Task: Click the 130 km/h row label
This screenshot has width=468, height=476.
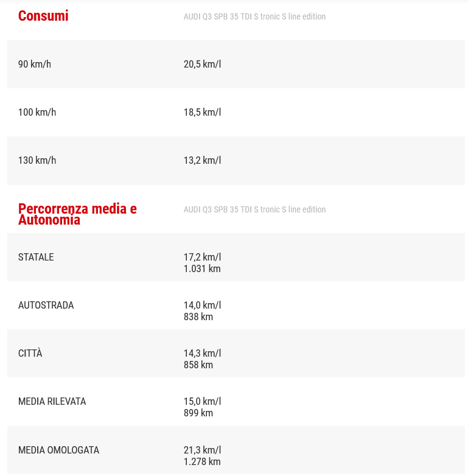Action: coord(37,160)
